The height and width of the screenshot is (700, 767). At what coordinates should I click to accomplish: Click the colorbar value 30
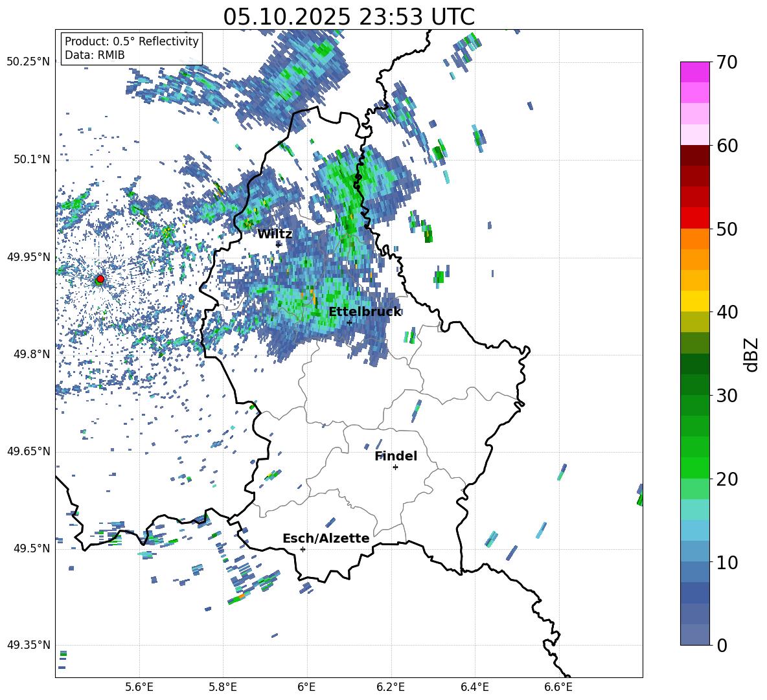point(727,396)
